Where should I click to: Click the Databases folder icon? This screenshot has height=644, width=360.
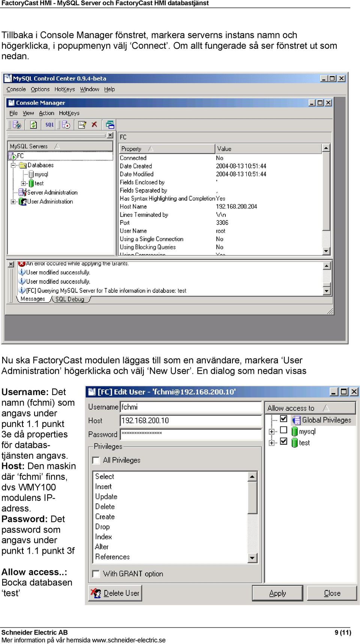23,165
